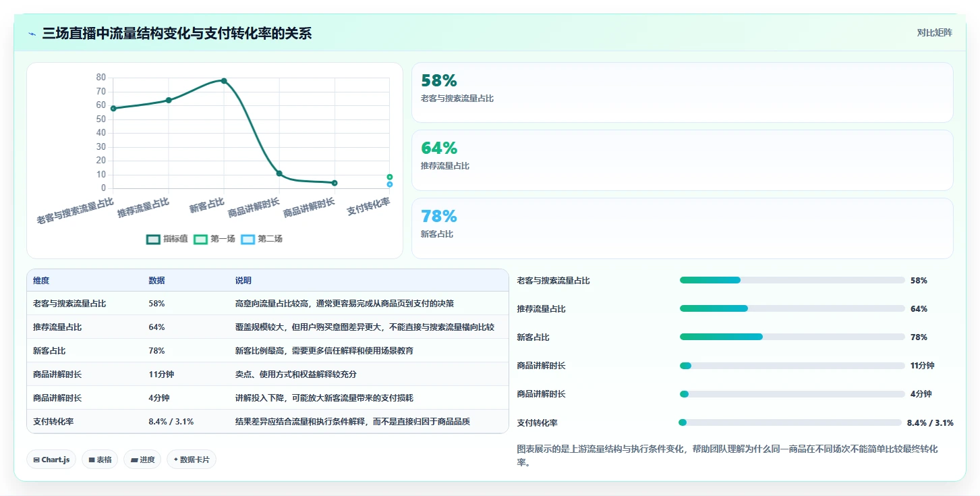The height and width of the screenshot is (496, 980).
Task: Click the 进度 chip
Action: [142, 460]
